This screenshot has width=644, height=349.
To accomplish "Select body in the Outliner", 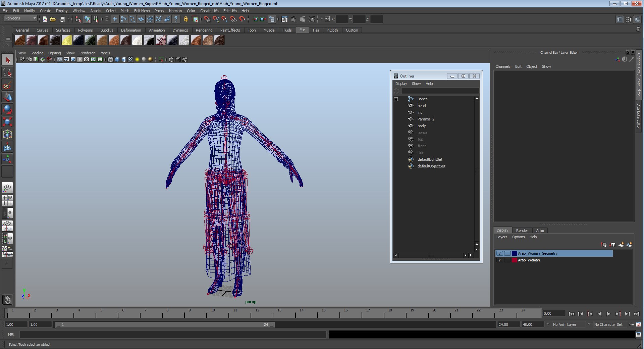I will pos(422,126).
